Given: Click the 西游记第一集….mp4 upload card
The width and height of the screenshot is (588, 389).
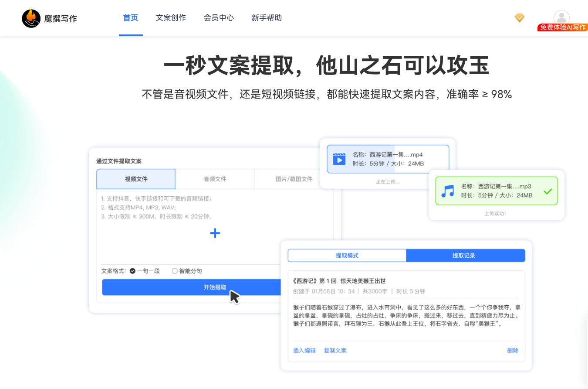Looking at the screenshot, I should tap(388, 159).
